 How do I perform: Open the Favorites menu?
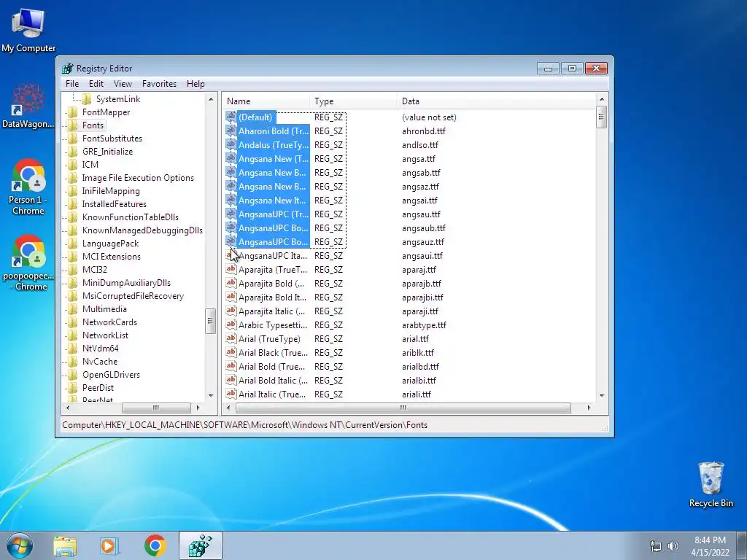click(x=159, y=84)
